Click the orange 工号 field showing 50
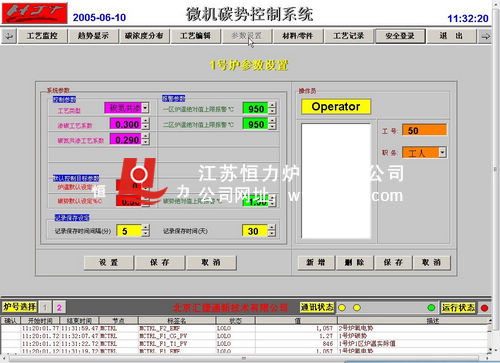This screenshot has width=500, height=363. [424, 130]
